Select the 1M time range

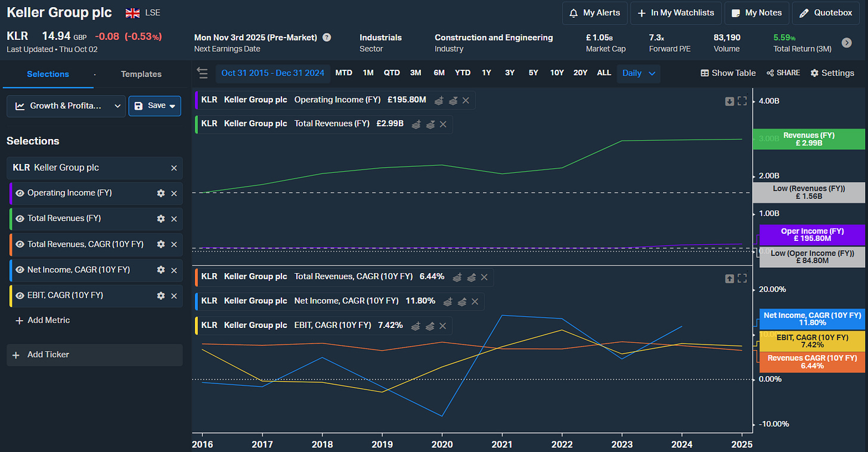pos(368,73)
